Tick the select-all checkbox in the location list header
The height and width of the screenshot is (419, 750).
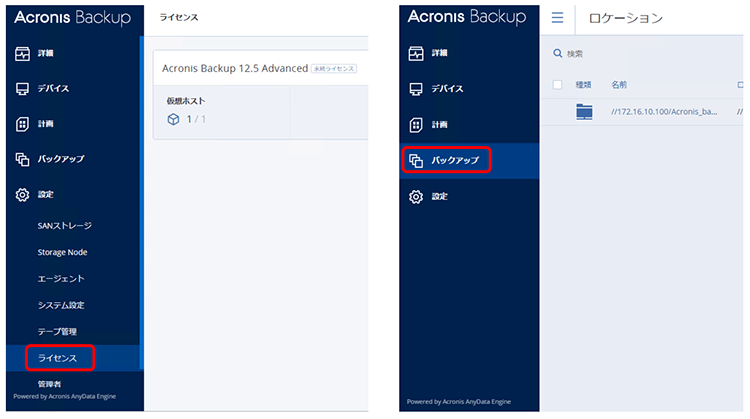[557, 85]
